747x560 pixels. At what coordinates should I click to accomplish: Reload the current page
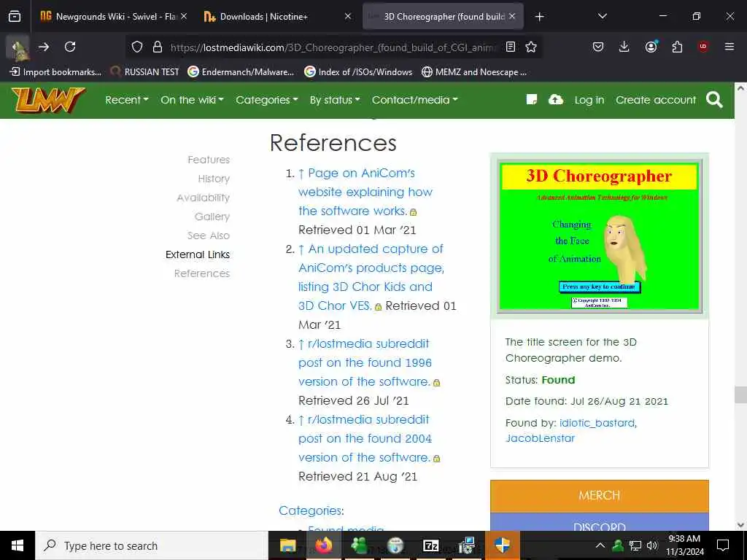pos(70,47)
